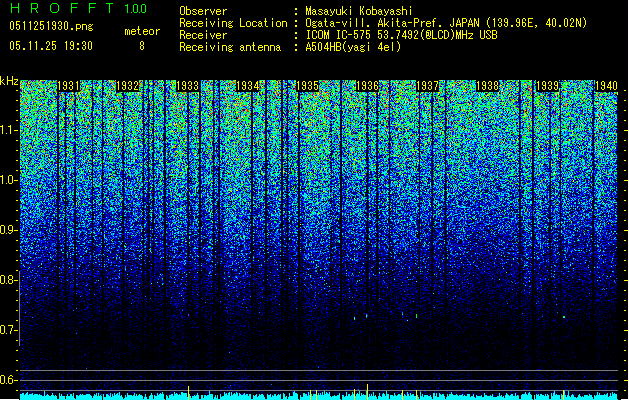Click the 1939 time marker
Screen dimensions: 629x400
[548, 86]
